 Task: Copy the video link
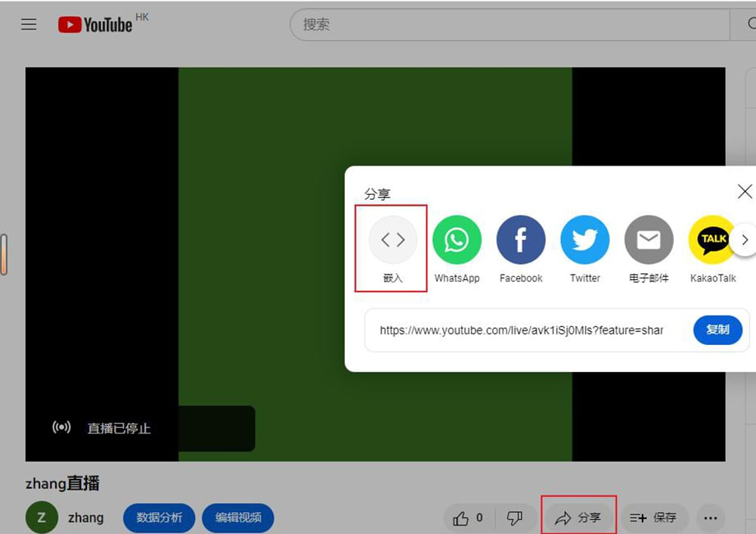(717, 330)
